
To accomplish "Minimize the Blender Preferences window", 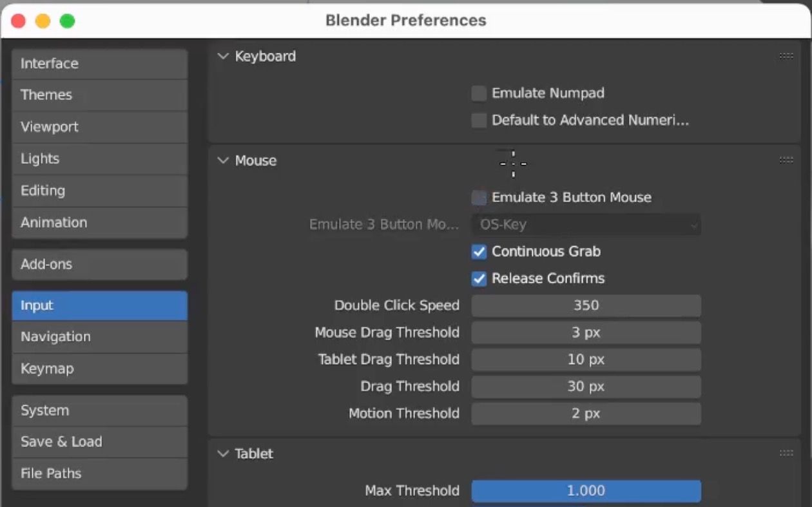I will [x=43, y=21].
